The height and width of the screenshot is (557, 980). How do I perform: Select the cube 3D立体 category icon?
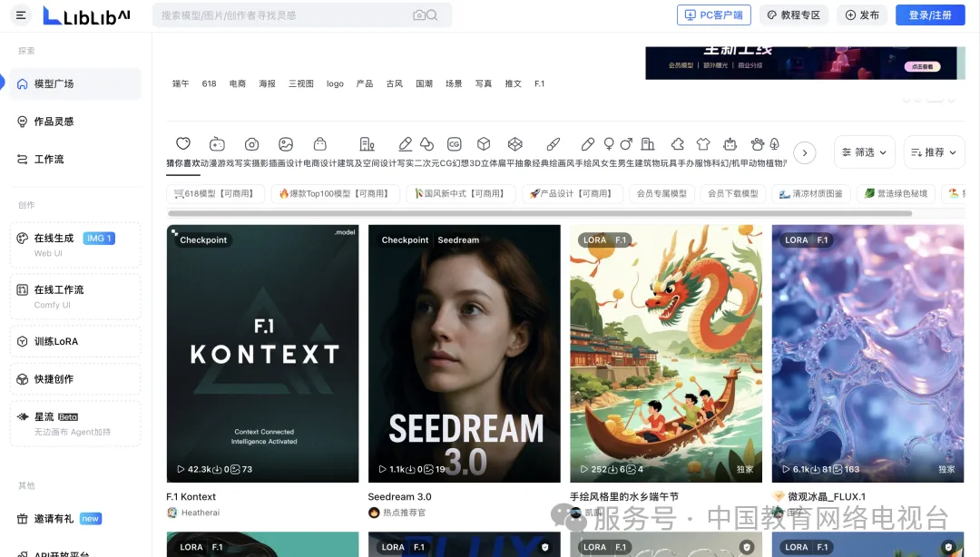pyautogui.click(x=484, y=144)
